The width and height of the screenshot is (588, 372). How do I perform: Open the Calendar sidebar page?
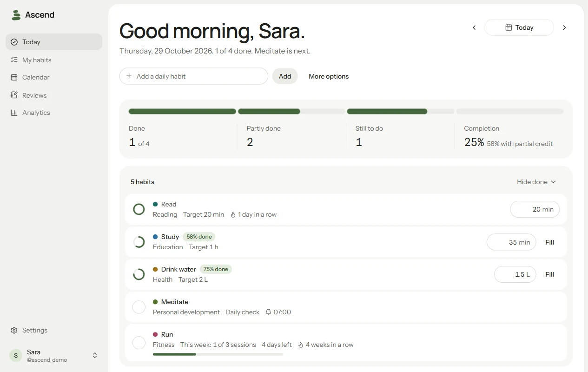click(54, 77)
